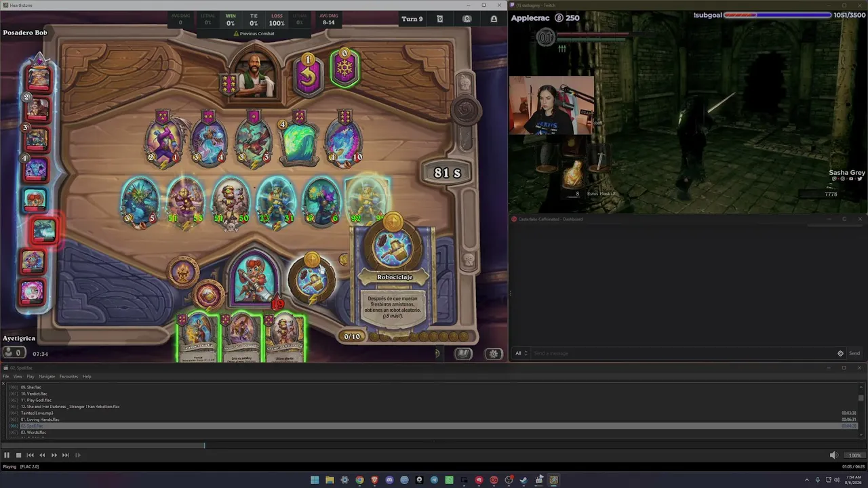Open chat settings gear in Twitch panel
The image size is (868, 488).
coord(840,353)
